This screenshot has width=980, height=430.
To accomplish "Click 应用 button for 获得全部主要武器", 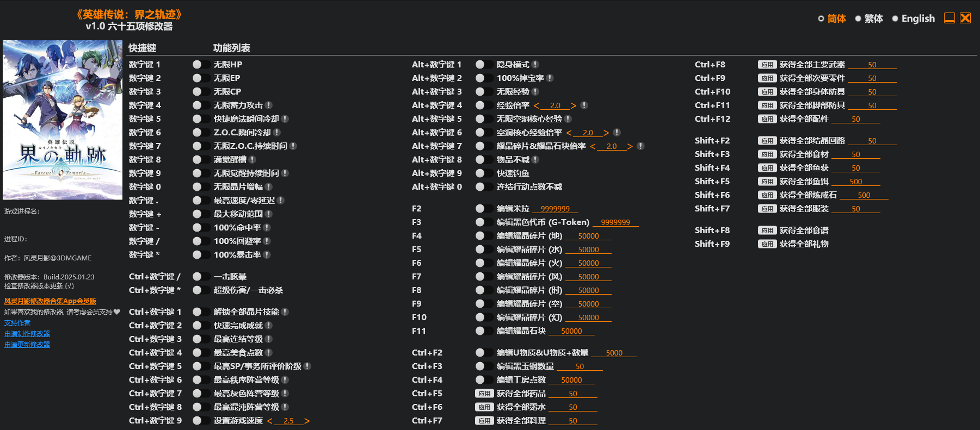I will [767, 65].
